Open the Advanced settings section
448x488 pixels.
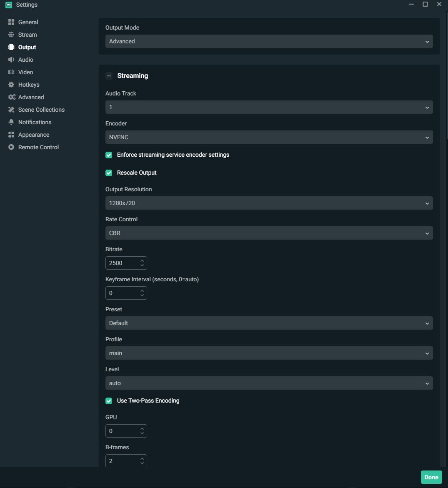tap(31, 97)
